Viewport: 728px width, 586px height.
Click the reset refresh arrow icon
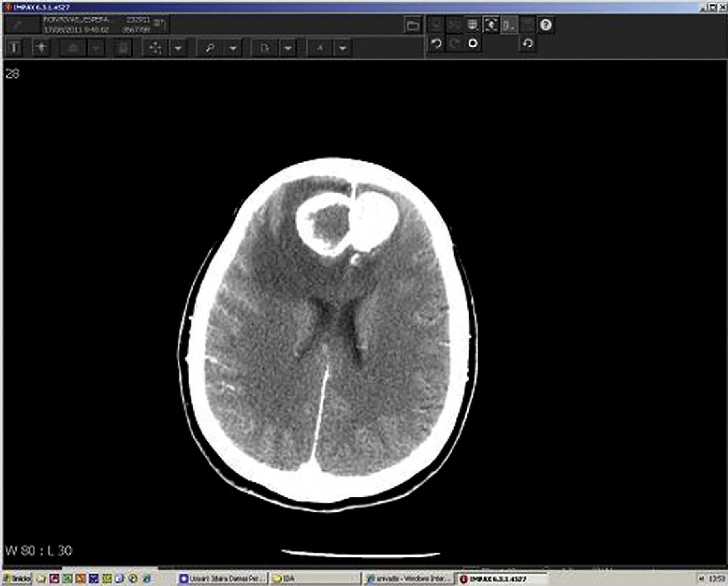pos(528,44)
